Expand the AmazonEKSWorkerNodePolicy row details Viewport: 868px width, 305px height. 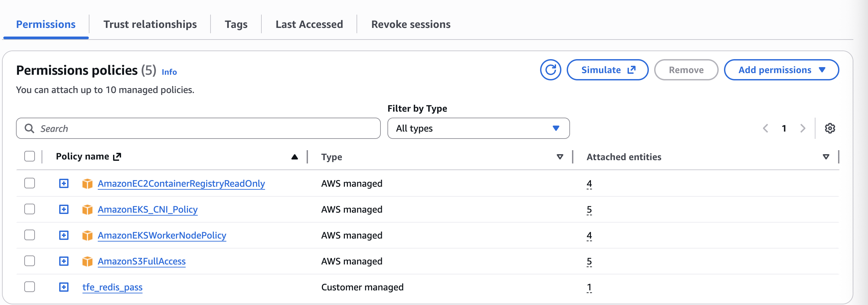click(x=64, y=235)
